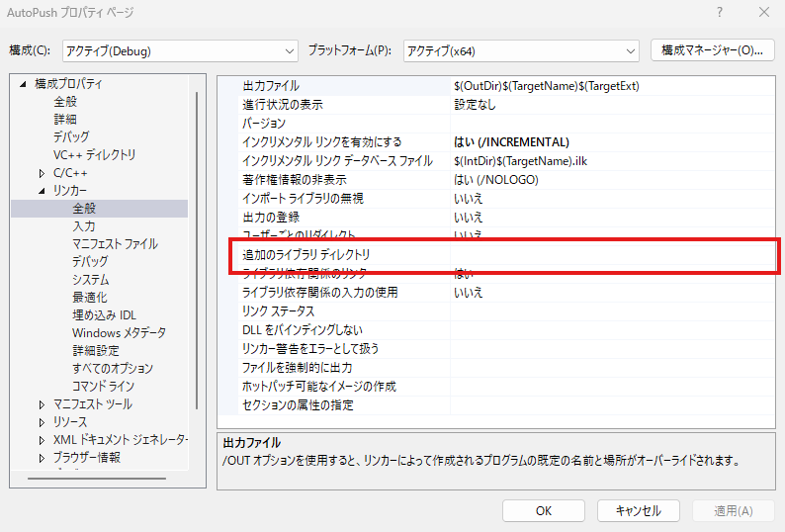
Task: Select 入力 under リンカー
Action: pos(84,225)
